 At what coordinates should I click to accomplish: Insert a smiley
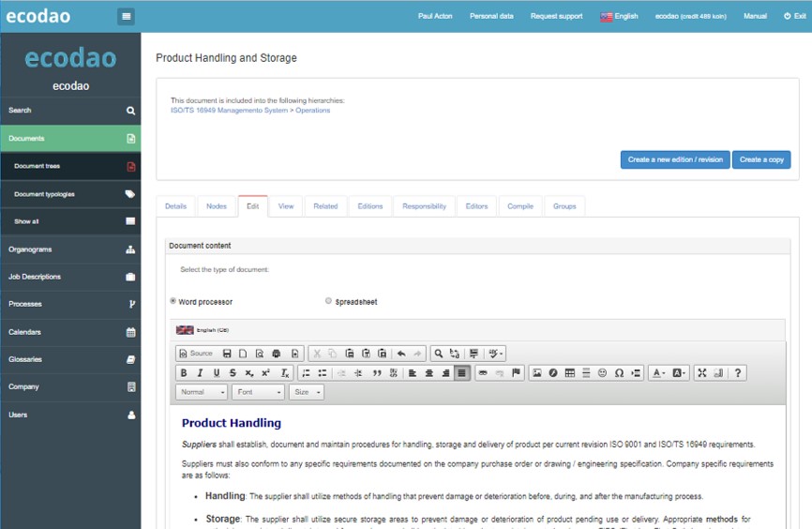[x=602, y=373]
